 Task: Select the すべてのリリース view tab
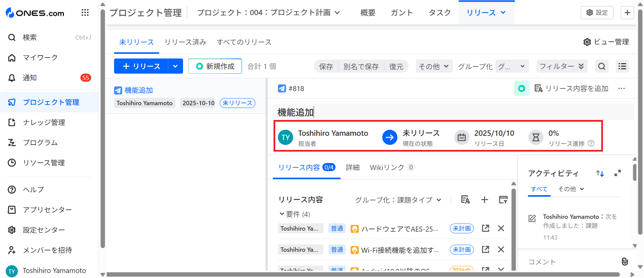pyautogui.click(x=244, y=42)
